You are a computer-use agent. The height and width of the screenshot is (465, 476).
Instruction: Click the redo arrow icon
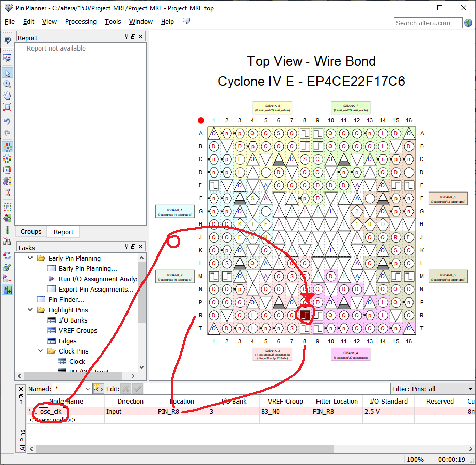click(7, 133)
